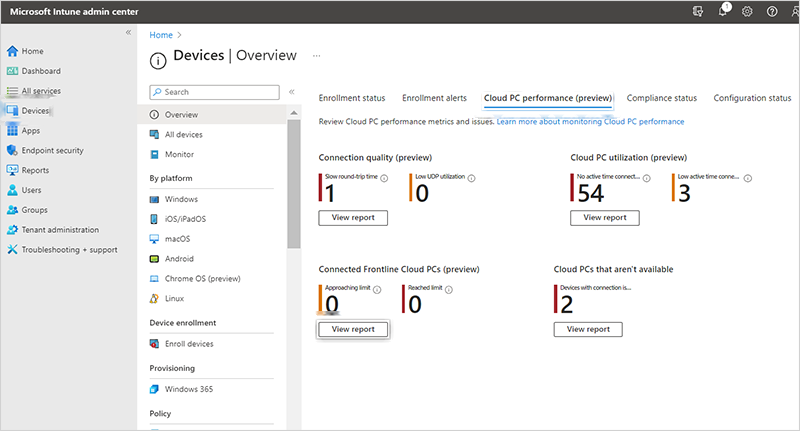This screenshot has width=800, height=431.
Task: Show info for Reached limit
Action: click(x=449, y=290)
